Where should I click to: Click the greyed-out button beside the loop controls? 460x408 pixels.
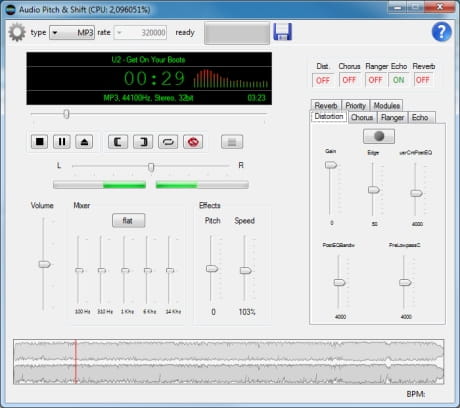tap(232, 142)
